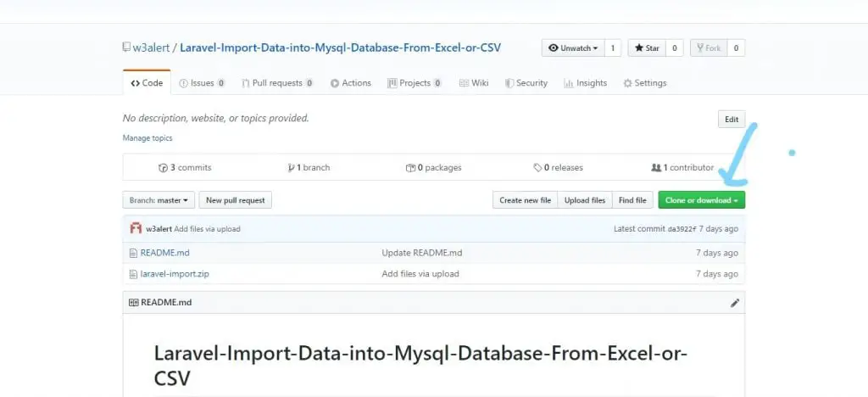Image resolution: width=868 pixels, height=397 pixels.
Task: Click the releases tag icon
Action: pyautogui.click(x=537, y=168)
